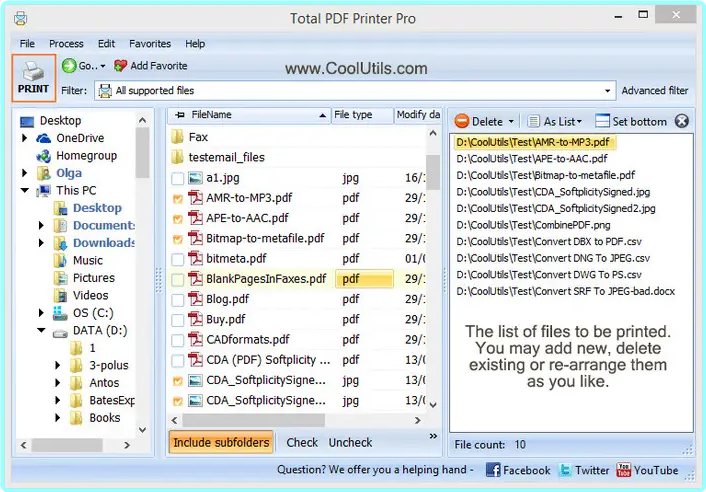Screen dimensions: 706x492
Task: Click the Videos folder icon
Action: pos(60,296)
